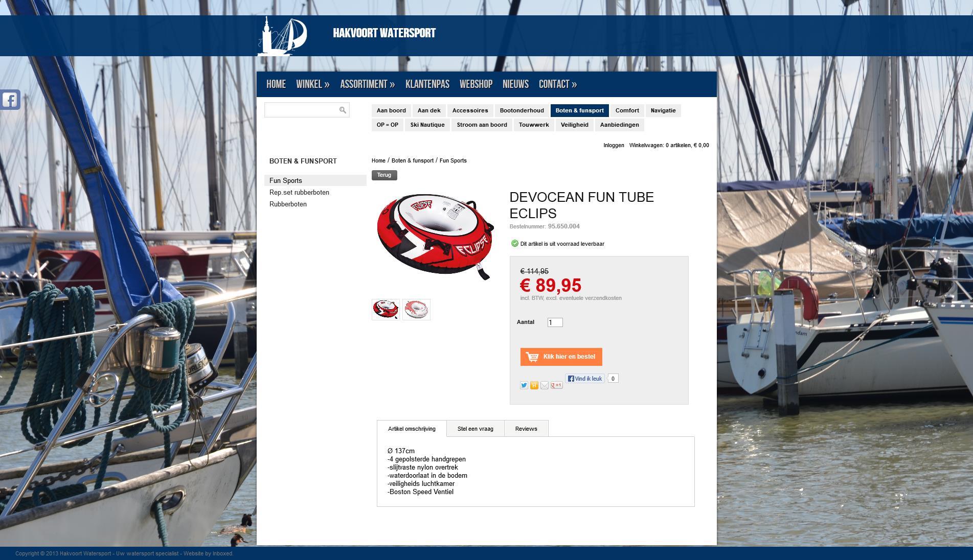Switch to the Reviews tab
Screen dimensions: 973x560
tap(526, 429)
